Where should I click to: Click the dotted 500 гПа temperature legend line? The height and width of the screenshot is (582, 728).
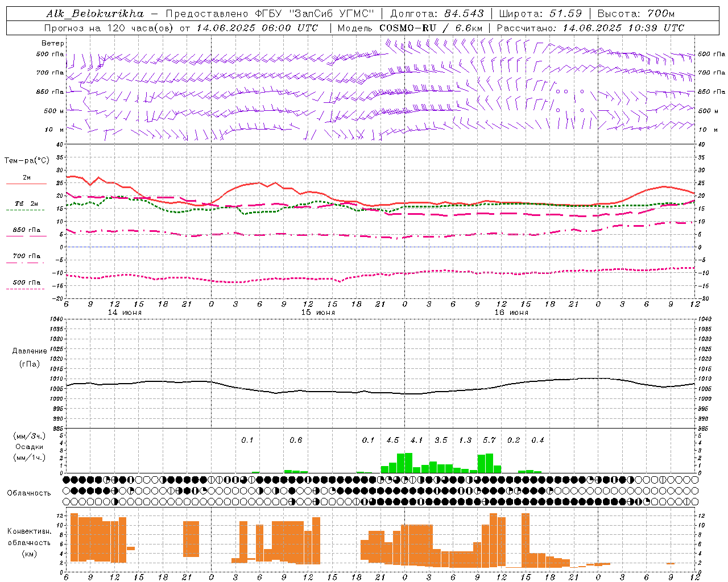coord(26,289)
